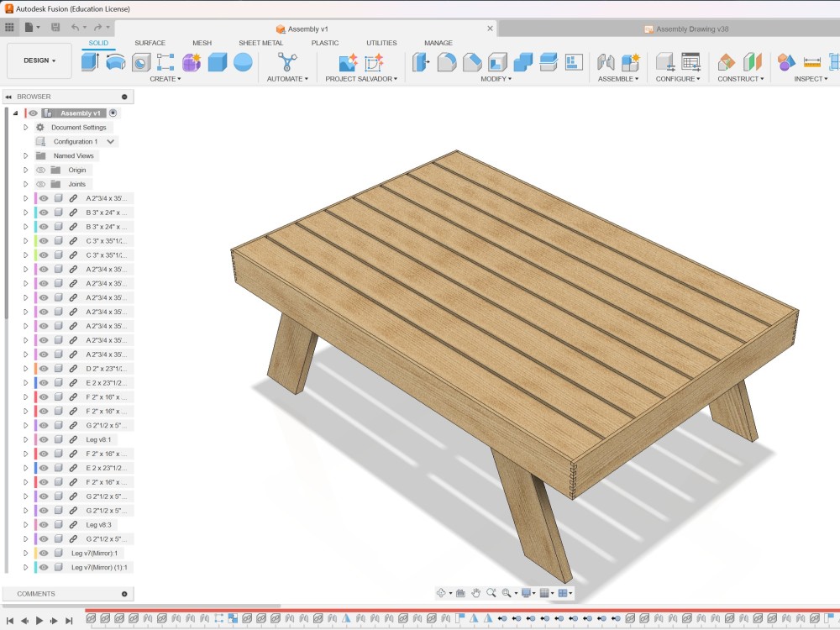Select the Extrude tool in Create
This screenshot has height=630, width=840.
click(90, 61)
